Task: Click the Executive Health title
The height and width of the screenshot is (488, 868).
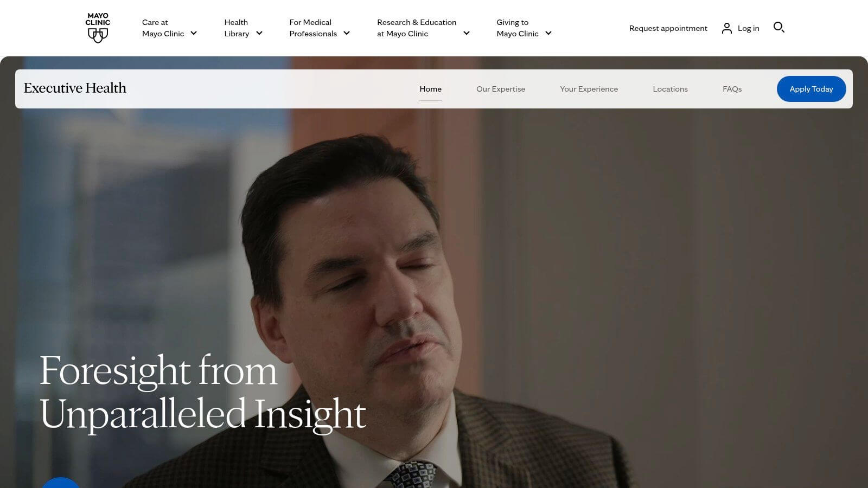Action: tap(75, 88)
